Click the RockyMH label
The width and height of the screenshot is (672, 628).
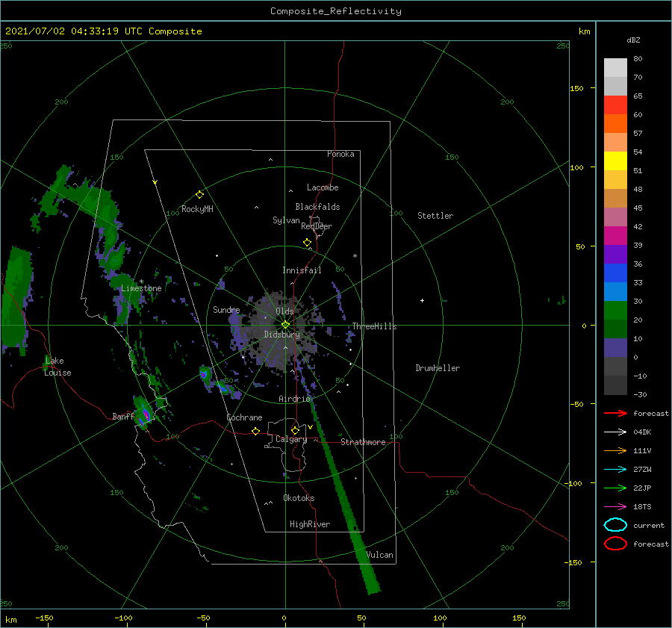pyautogui.click(x=197, y=209)
